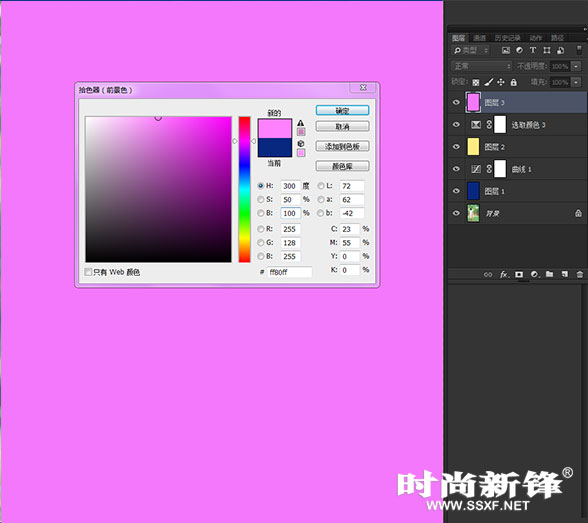Viewport: 588px width, 523px height.
Task: Click the shape layer filter icon
Action: click(547, 50)
